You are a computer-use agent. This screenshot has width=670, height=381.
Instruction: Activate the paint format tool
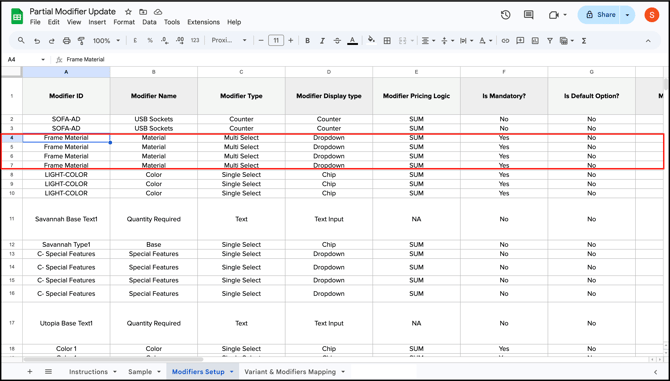(x=81, y=41)
